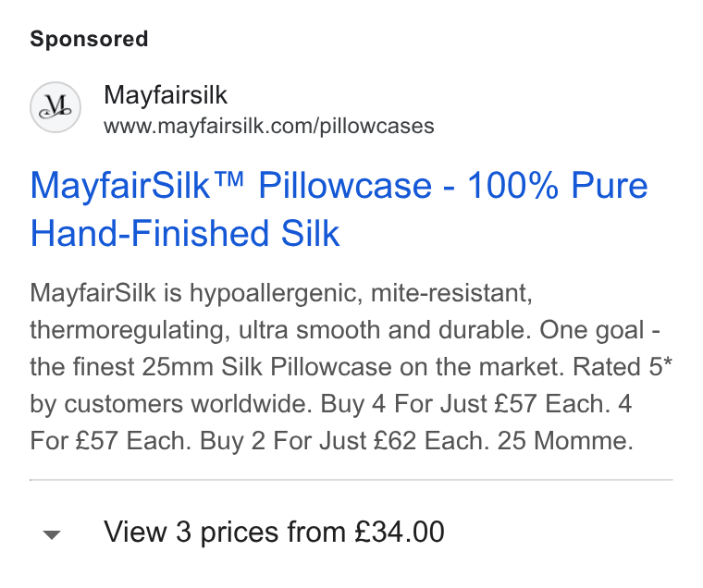Expand prices with the small triangle arrow
Screen dimensions: 703x588
coord(52,534)
